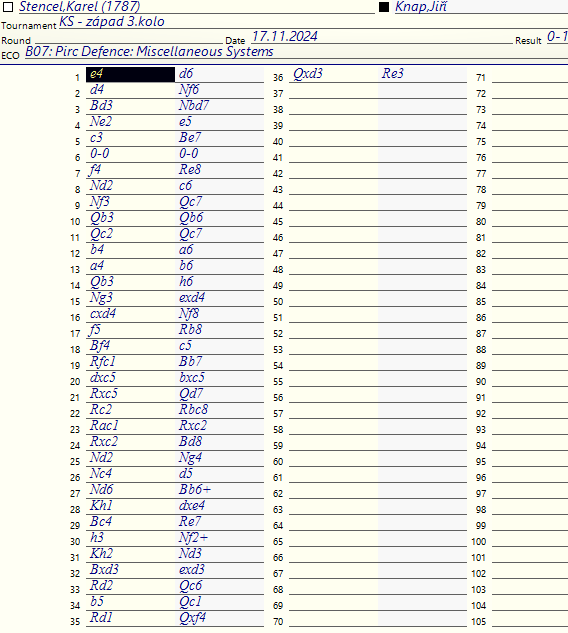Click the date field 17.11.2024
This screenshot has height=633, width=568.
pos(285,36)
